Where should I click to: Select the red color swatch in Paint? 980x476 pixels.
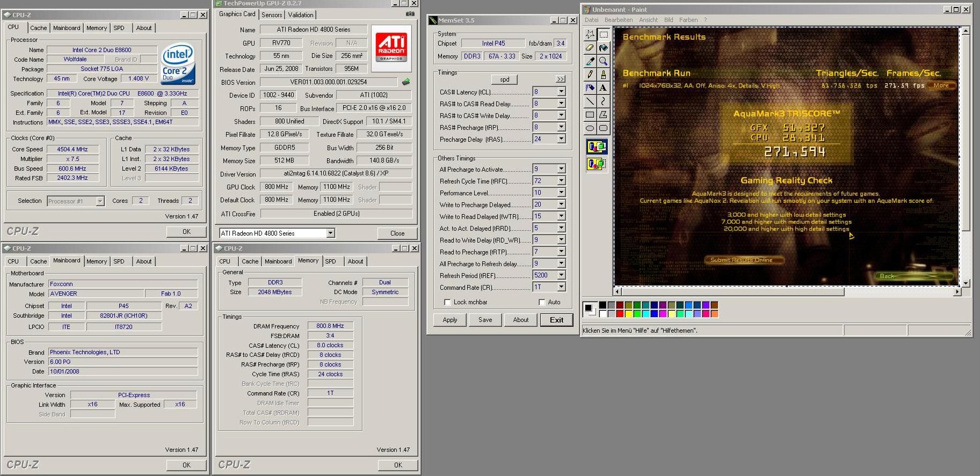[x=620, y=314]
